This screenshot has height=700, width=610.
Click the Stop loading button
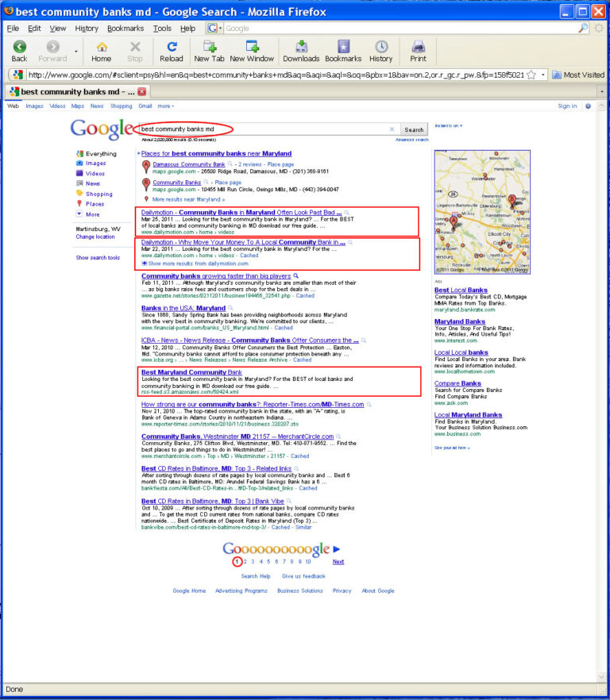pos(135,52)
